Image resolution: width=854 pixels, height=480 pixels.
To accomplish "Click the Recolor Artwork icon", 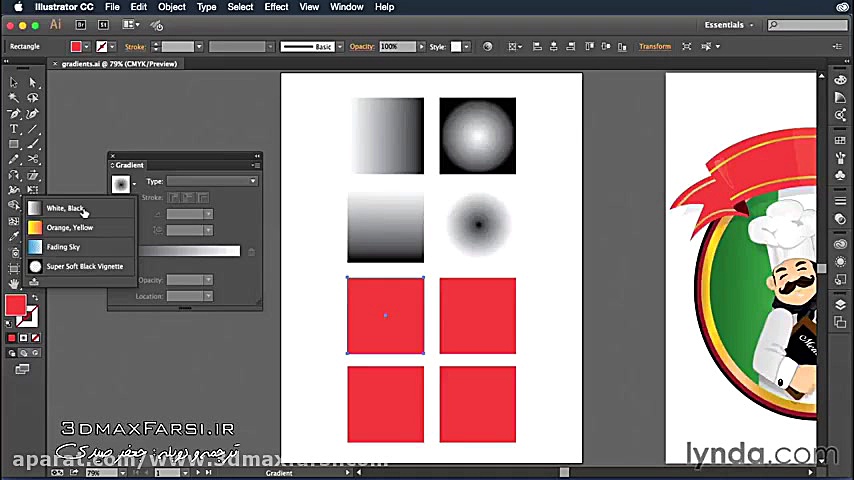I will tap(487, 47).
